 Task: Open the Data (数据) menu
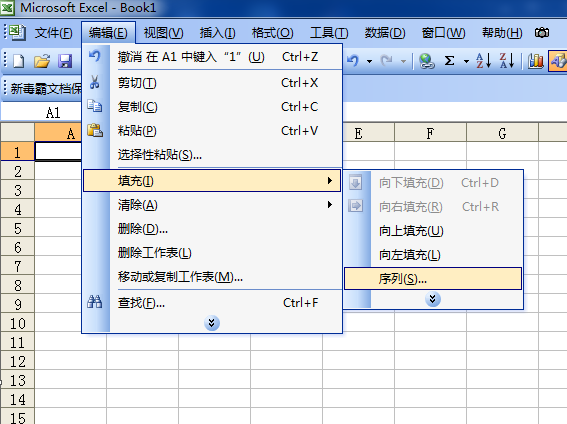[x=385, y=33]
